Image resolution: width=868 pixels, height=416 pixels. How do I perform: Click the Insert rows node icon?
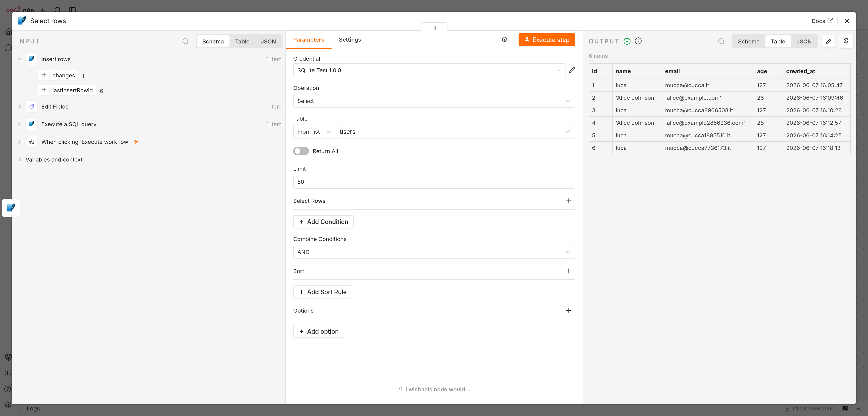click(32, 59)
